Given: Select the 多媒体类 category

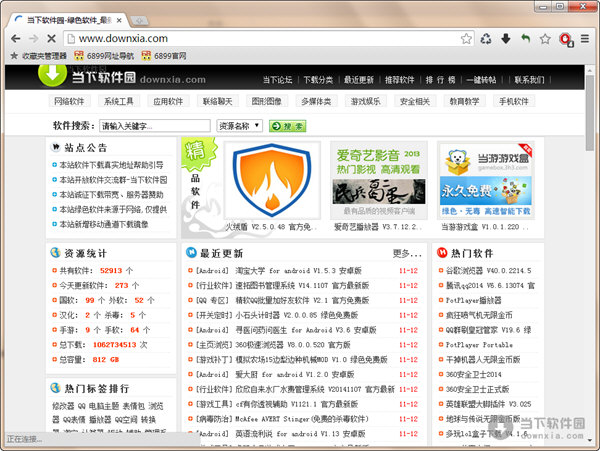Looking at the screenshot, I should (316, 101).
